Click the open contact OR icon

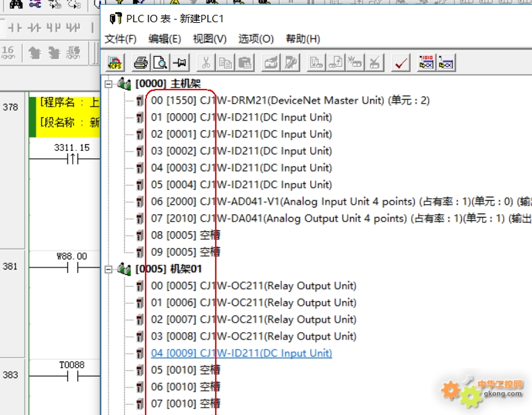[53, 28]
